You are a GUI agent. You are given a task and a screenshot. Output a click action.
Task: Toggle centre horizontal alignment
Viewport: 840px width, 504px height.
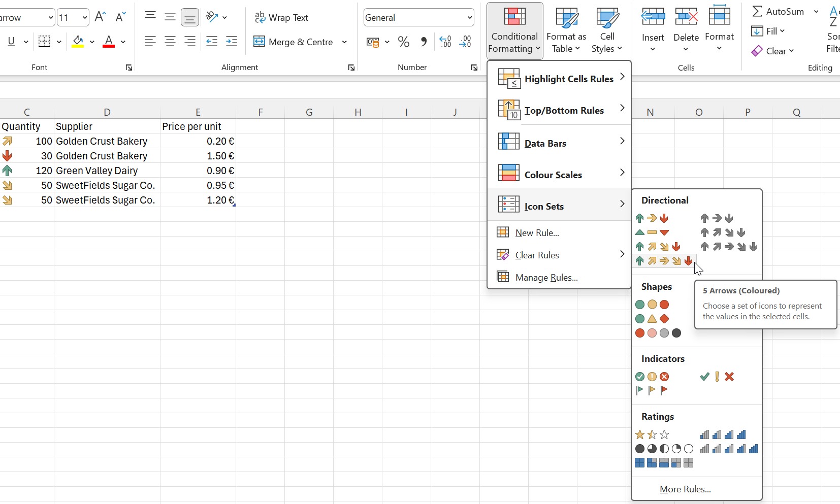170,42
